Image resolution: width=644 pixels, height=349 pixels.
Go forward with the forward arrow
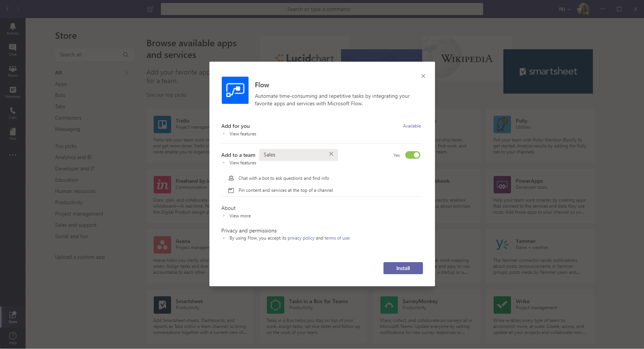point(18,9)
